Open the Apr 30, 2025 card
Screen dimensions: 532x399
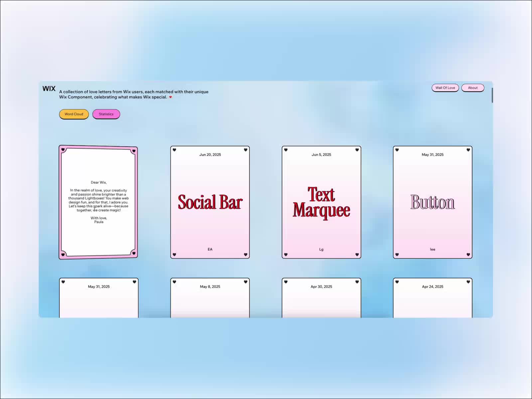click(321, 298)
